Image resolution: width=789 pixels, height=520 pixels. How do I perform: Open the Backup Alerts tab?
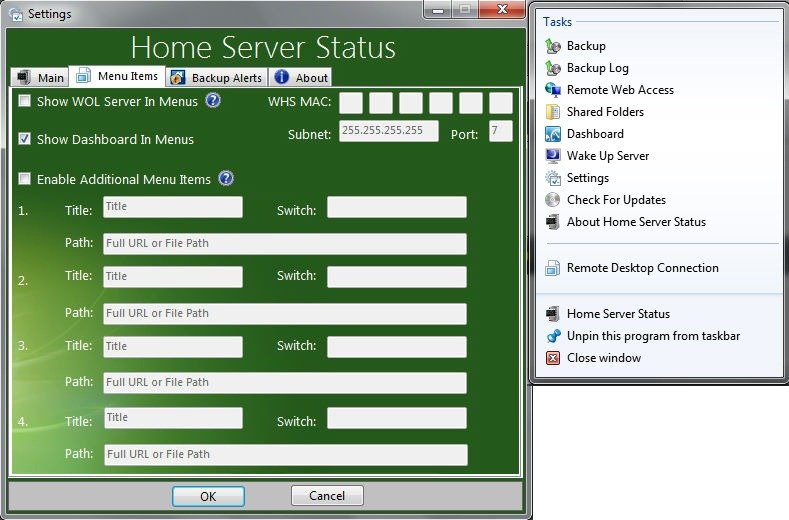(217, 77)
